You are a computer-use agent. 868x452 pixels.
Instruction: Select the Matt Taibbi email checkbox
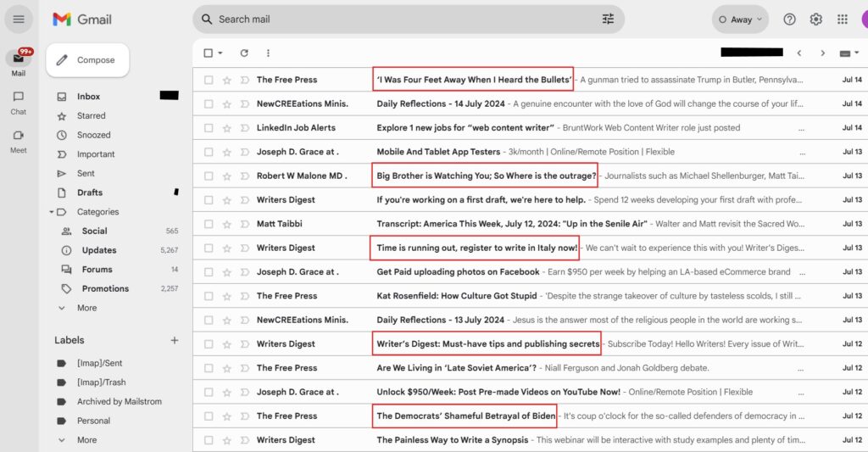[x=209, y=224]
